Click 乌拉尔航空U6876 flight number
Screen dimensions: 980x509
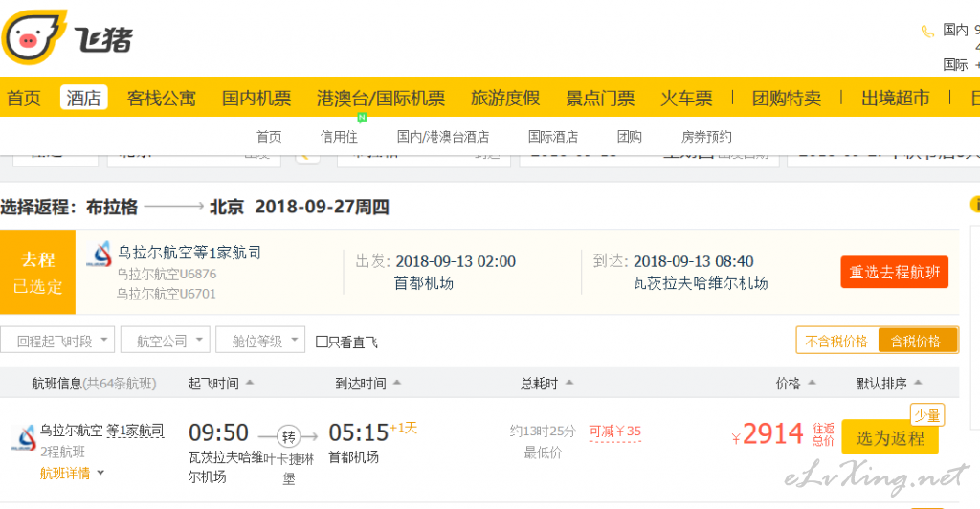coord(167,275)
